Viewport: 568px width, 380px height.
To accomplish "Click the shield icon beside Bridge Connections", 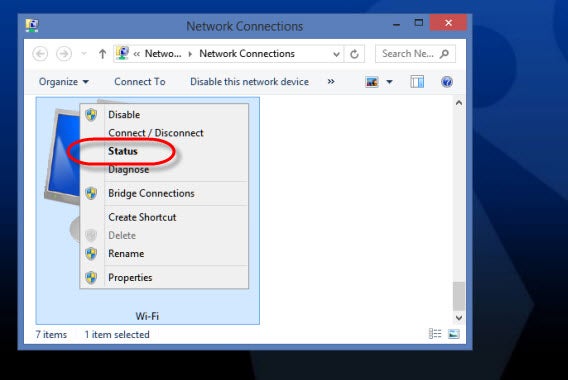I will (x=91, y=193).
